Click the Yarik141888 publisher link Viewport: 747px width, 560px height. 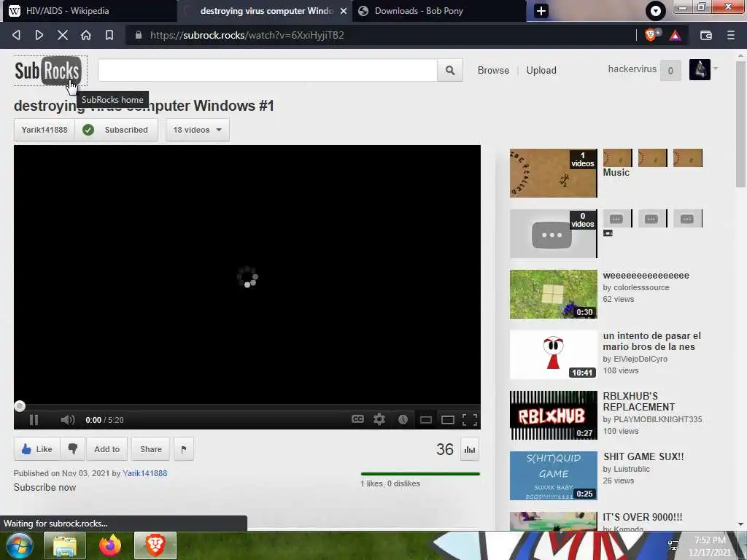coord(145,473)
